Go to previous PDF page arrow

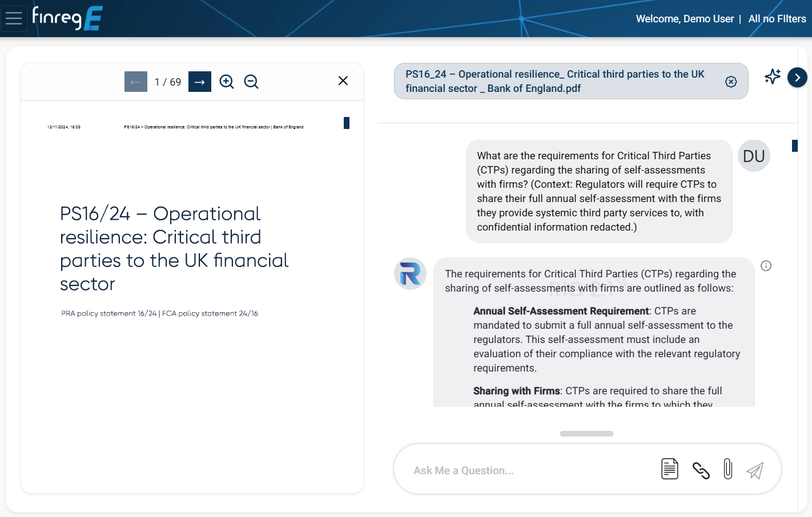[136, 82]
